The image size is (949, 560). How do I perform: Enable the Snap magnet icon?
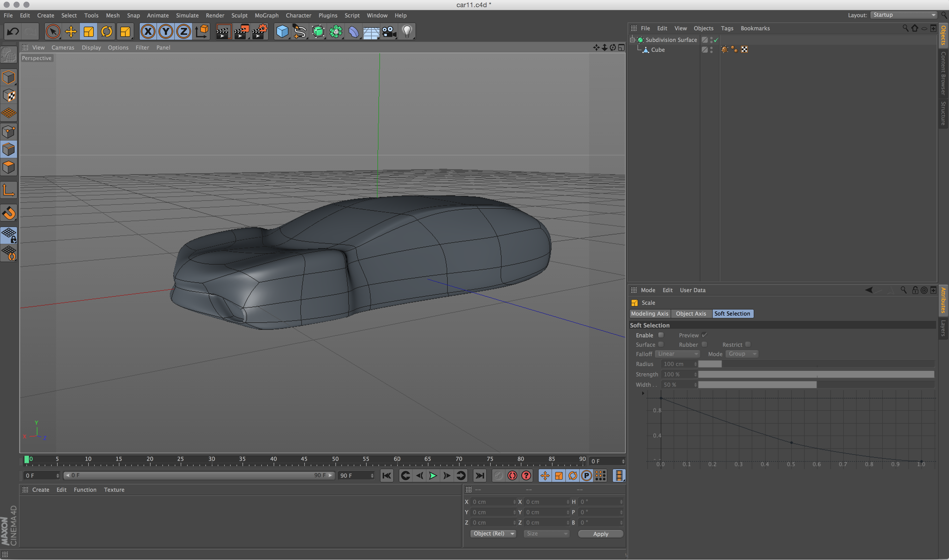(x=9, y=213)
